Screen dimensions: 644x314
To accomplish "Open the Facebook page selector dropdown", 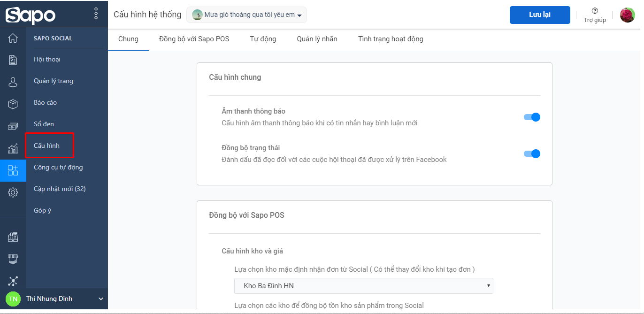I will (x=246, y=15).
